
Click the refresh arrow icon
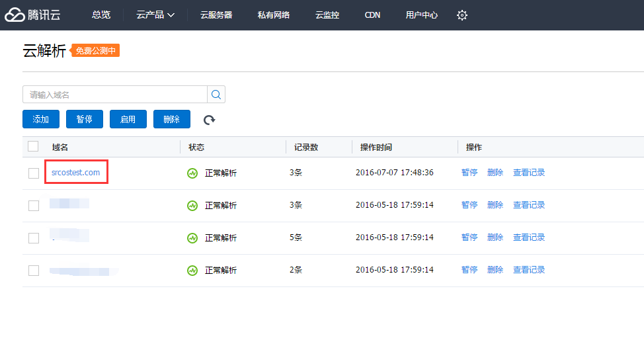pos(209,120)
